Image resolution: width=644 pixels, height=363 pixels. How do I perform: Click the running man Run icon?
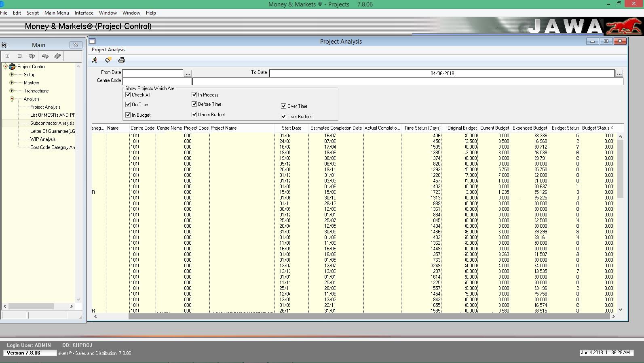point(95,60)
